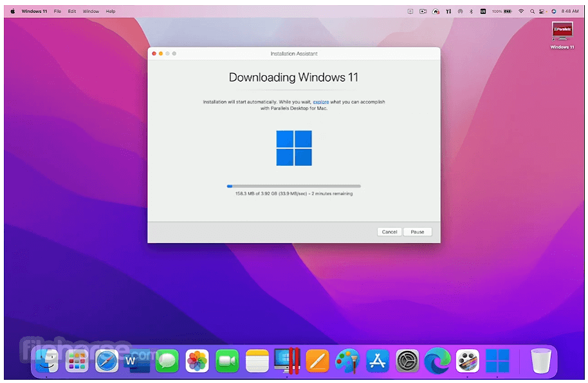Launch Pages from the Dock
Viewport: 588px width, 383px height.
pyautogui.click(x=317, y=361)
